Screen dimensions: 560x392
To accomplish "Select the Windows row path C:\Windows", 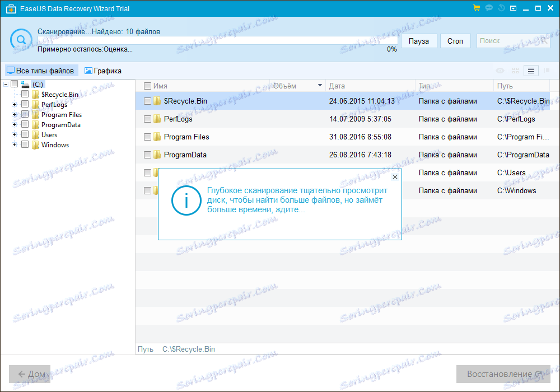I will tap(517, 190).
